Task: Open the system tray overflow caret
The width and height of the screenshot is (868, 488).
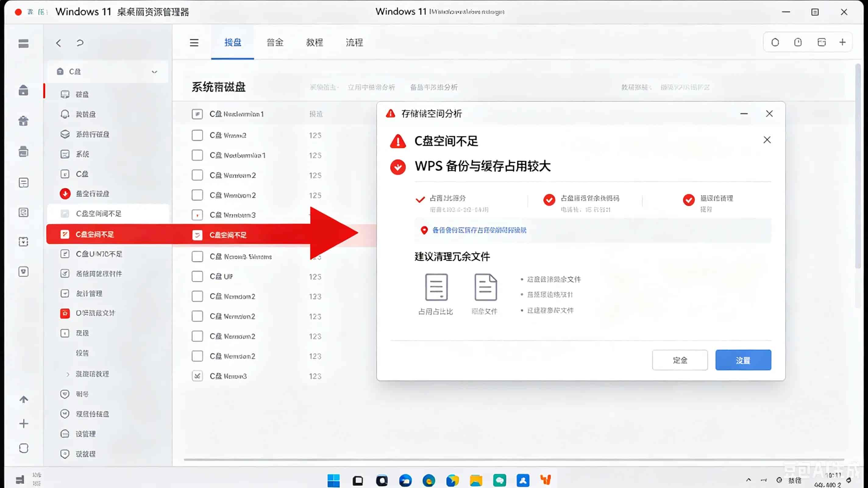Action: tap(749, 479)
